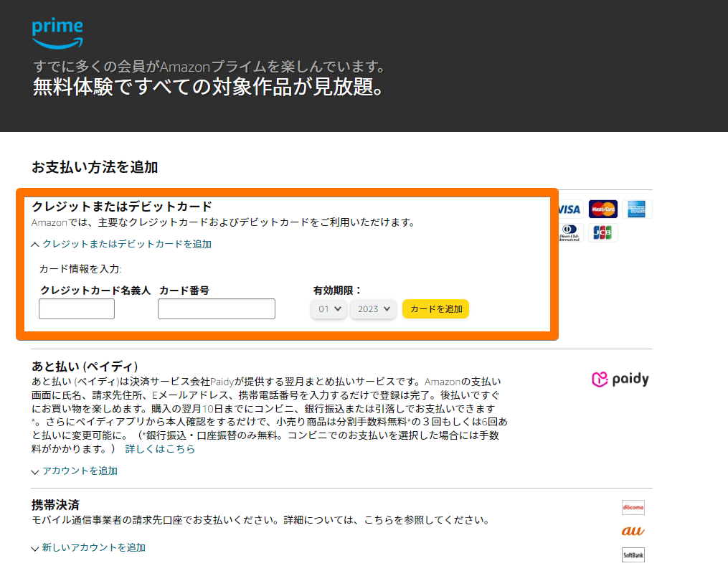Screen dimensions: 728x571
Task: Open the 詳しくはこちら link
Action: [160, 449]
